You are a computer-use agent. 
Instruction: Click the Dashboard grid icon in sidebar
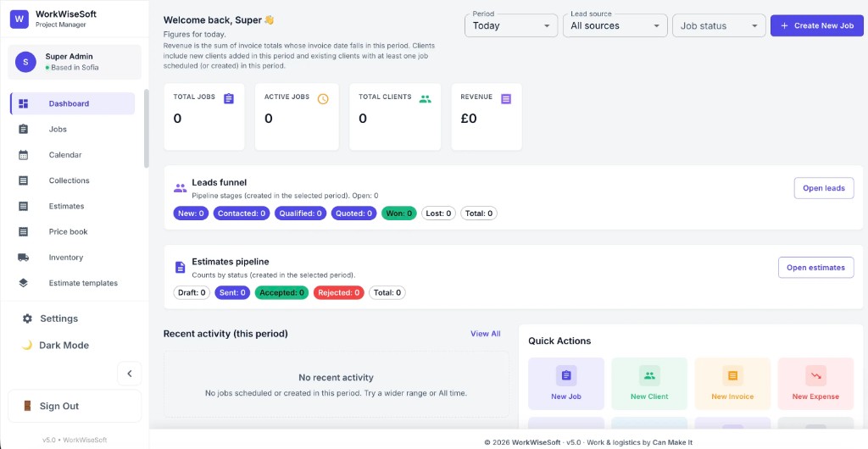[x=23, y=103]
